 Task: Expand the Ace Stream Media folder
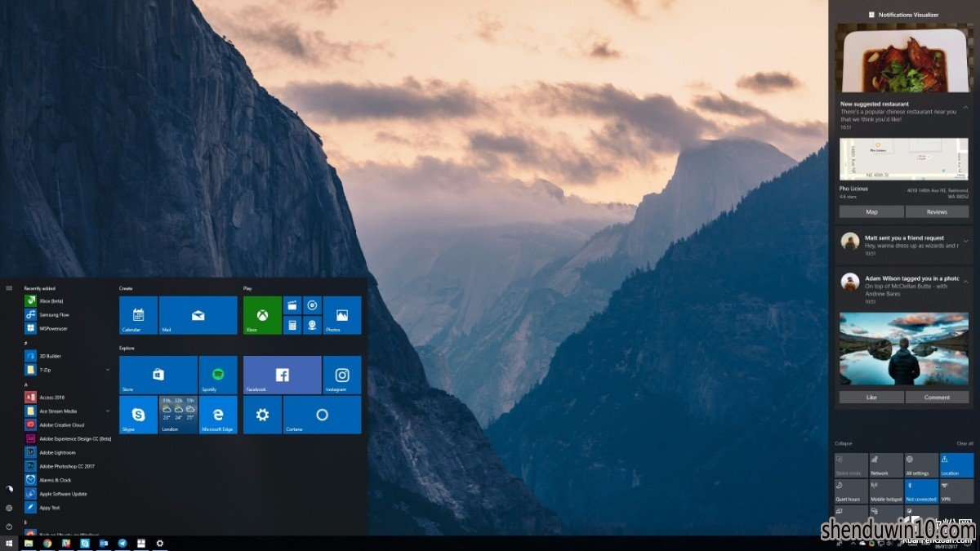(x=108, y=411)
